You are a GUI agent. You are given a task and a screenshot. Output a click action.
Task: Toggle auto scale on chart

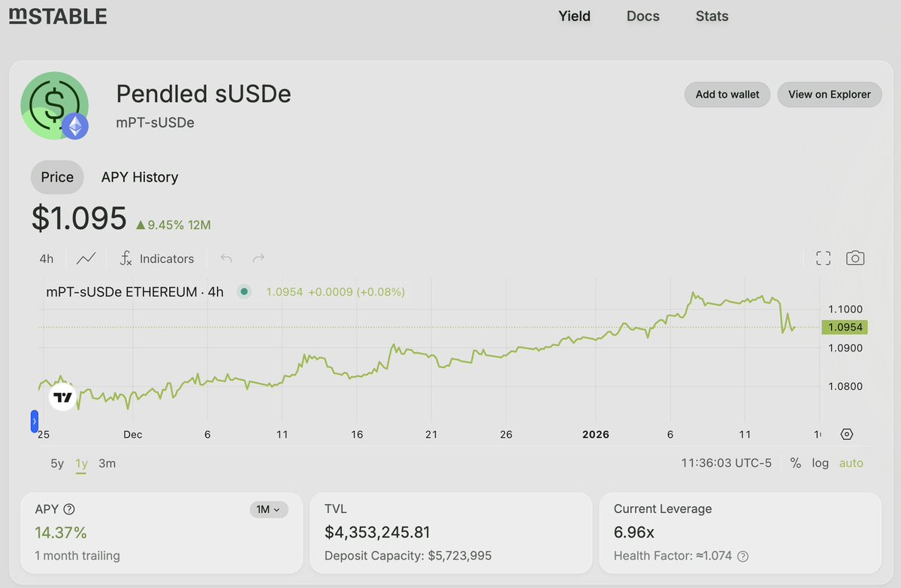click(851, 463)
